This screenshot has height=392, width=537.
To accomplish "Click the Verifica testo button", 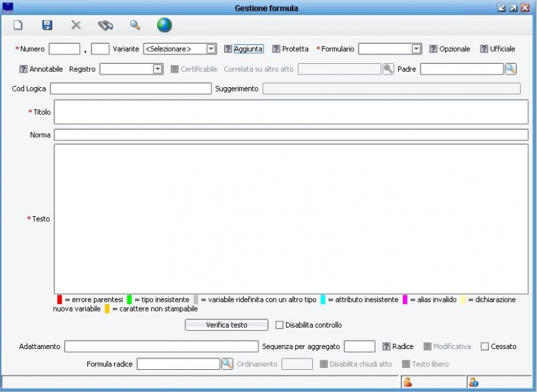I will [226, 325].
